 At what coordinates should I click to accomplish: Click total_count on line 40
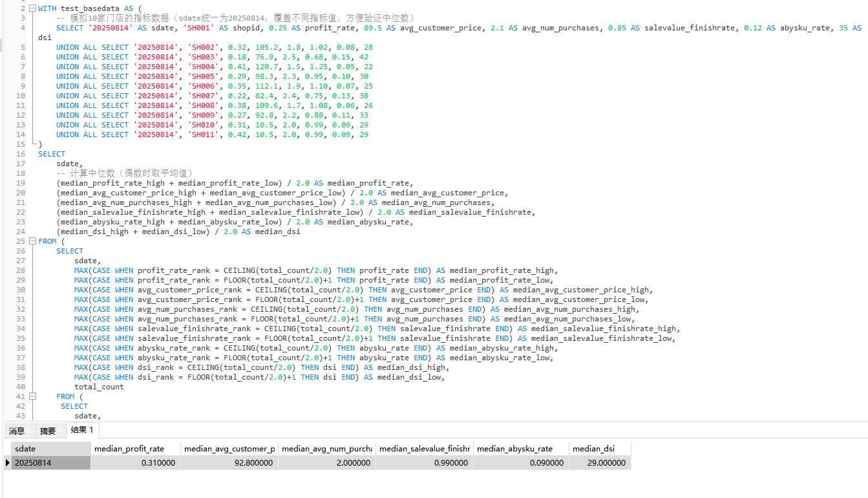point(99,387)
